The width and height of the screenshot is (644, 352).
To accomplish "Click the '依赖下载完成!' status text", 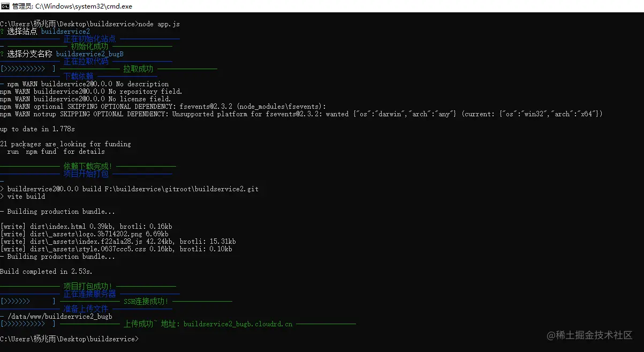I will [88, 167].
